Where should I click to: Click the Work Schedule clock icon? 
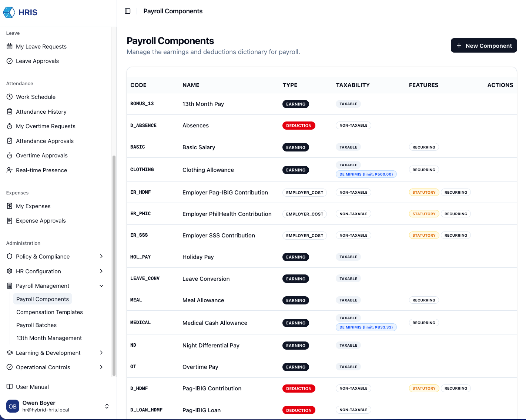click(10, 97)
